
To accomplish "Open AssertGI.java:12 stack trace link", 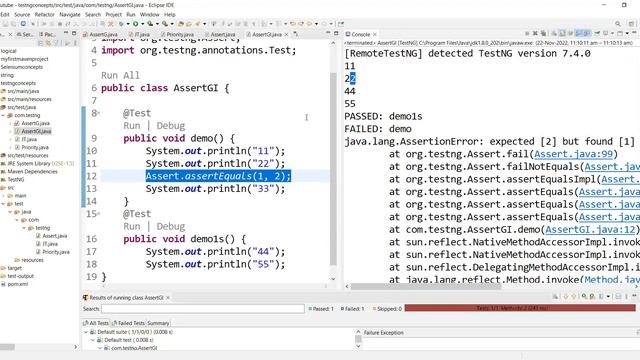I will (590, 229).
